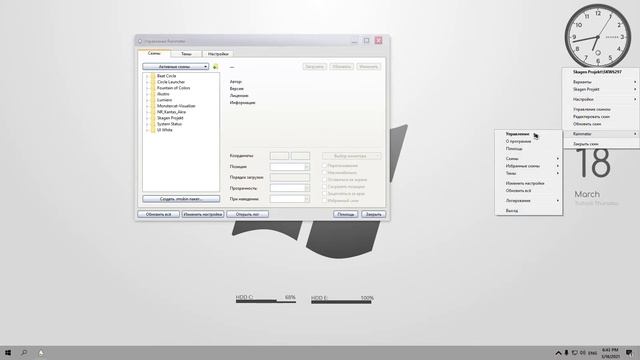Click the Circle Launcher folder icon

[x=153, y=82]
